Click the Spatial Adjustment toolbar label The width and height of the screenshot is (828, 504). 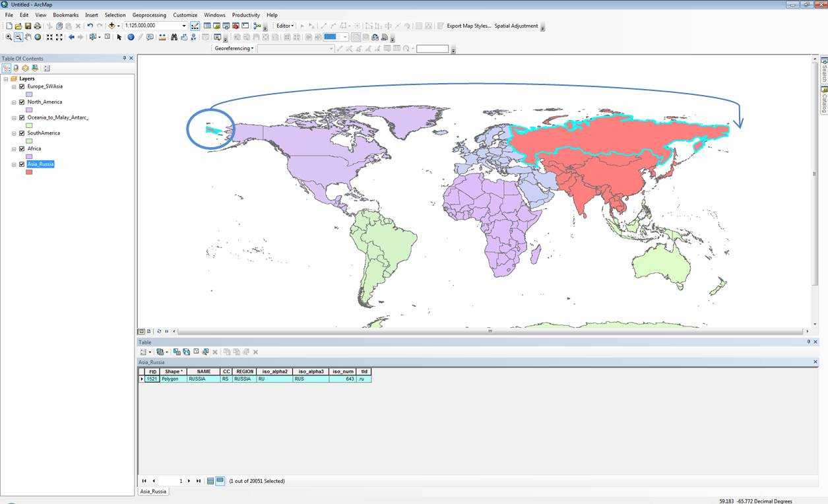[516, 26]
